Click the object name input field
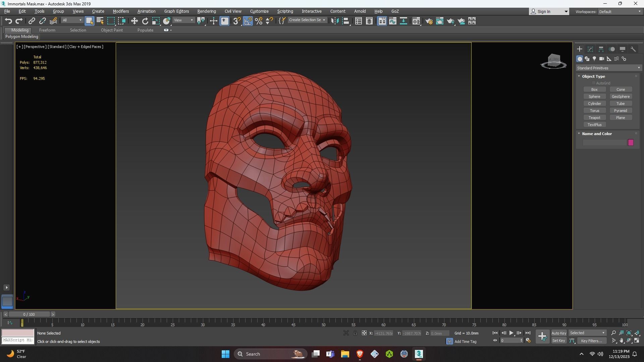Viewport: 644px width, 362px height. tap(605, 143)
